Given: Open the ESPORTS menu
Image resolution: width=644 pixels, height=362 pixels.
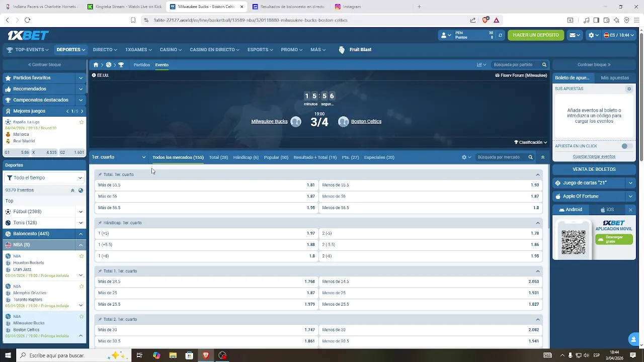Looking at the screenshot, I should (260, 50).
